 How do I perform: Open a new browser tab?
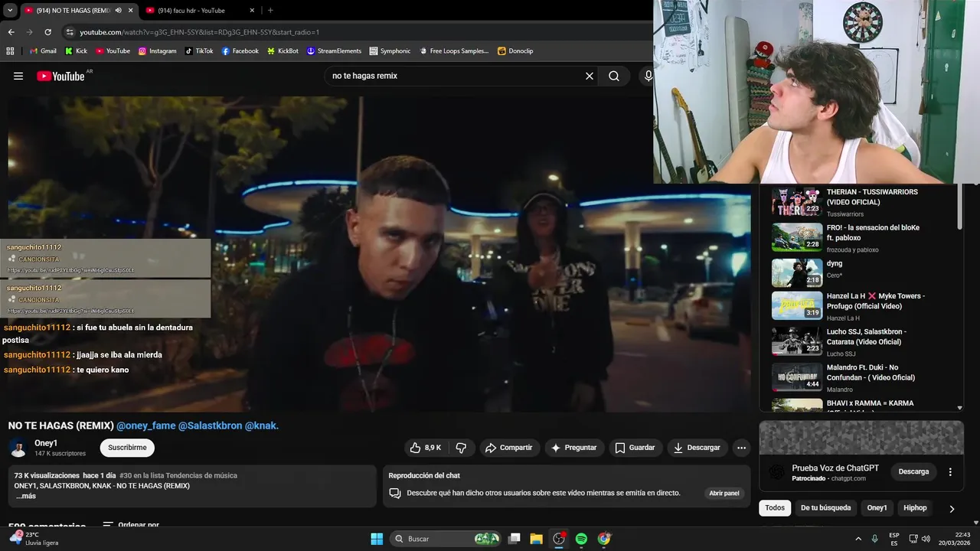(x=270, y=11)
